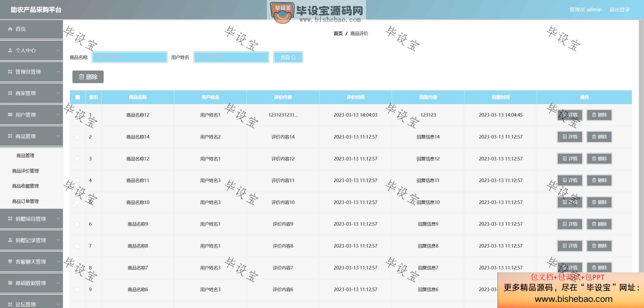
Task: Click the icon beside 用户管理
Action: tap(10, 115)
